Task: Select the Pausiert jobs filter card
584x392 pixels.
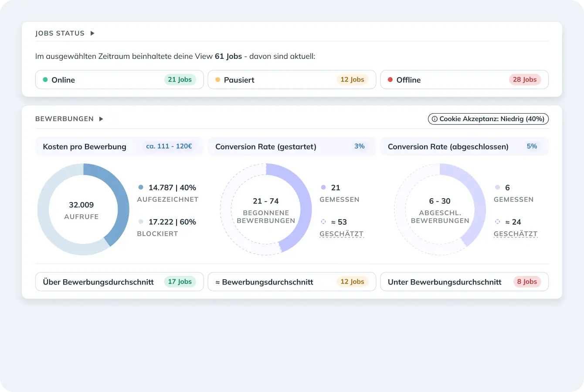Action: pyautogui.click(x=292, y=80)
